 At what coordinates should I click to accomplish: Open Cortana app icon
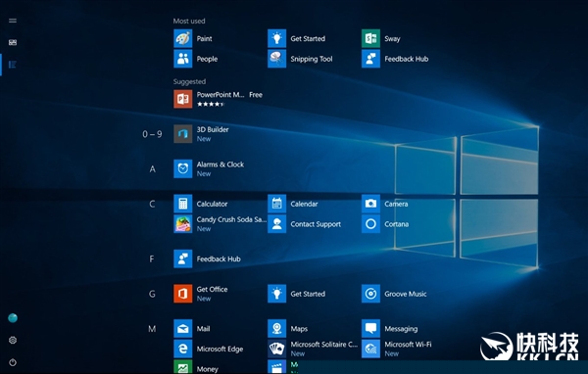tap(370, 224)
